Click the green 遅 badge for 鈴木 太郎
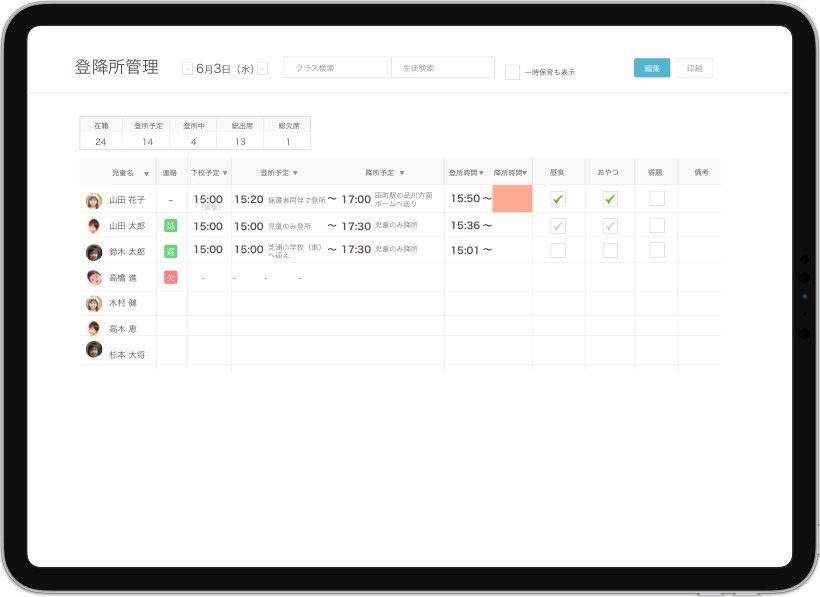Image resolution: width=820 pixels, height=597 pixels. [170, 252]
